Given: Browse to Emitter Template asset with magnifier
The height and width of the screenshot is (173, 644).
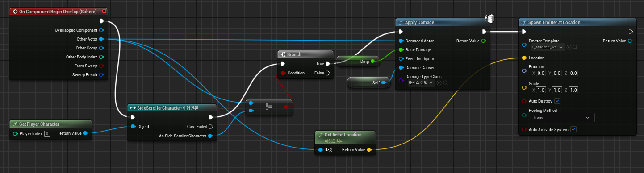Looking at the screenshot, I should tap(575, 47).
